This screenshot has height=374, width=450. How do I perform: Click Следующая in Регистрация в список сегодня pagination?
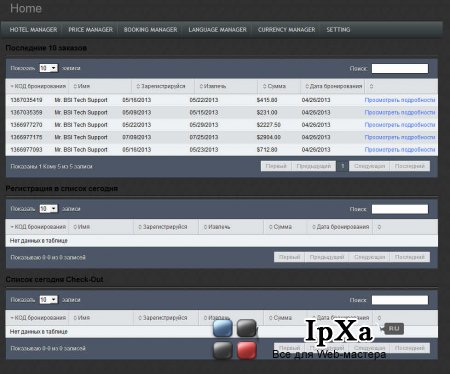(x=369, y=257)
